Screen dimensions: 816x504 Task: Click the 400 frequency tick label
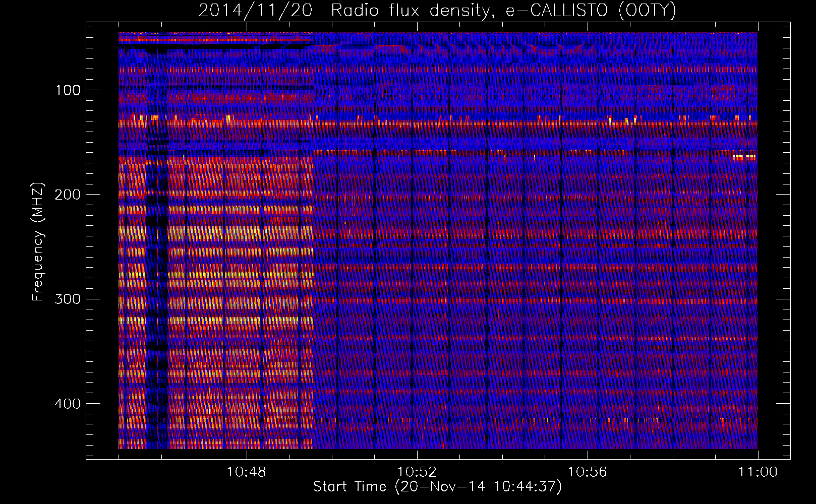68,404
